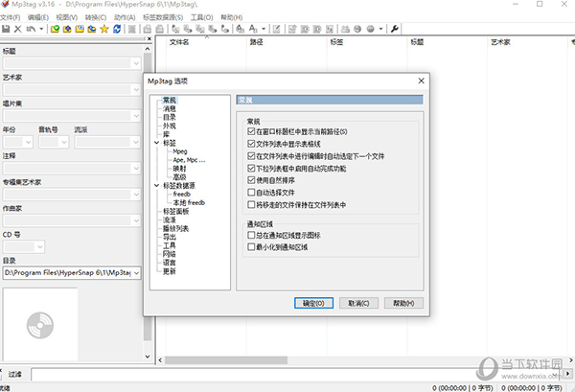Screen dimensions: 575x392
Task: Open the 标签数据源(S) menu
Action: (163, 17)
